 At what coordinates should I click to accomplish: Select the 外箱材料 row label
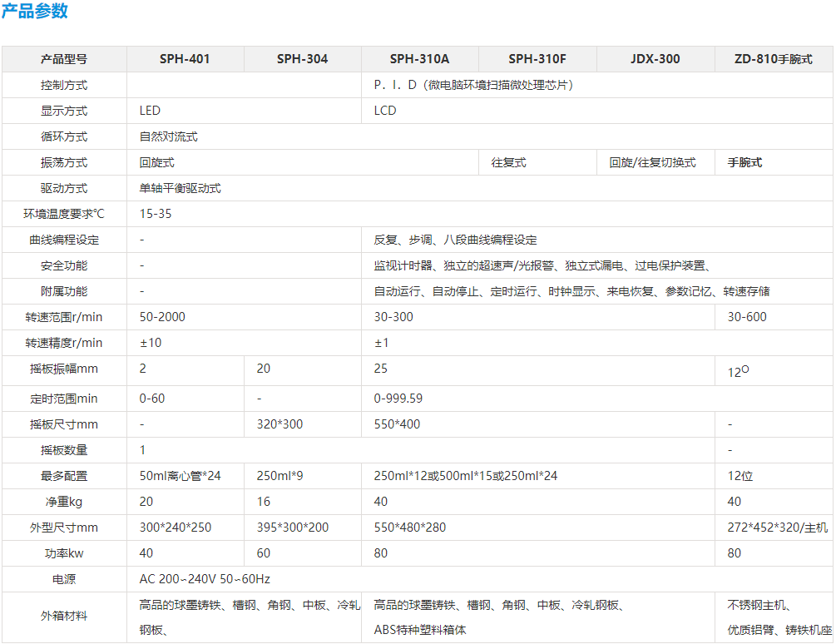tap(64, 617)
